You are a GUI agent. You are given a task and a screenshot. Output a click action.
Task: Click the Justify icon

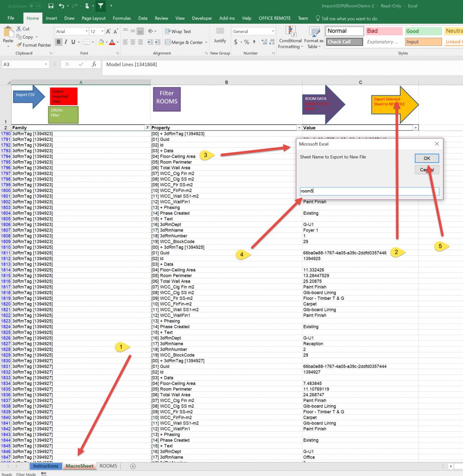[x=220, y=34]
